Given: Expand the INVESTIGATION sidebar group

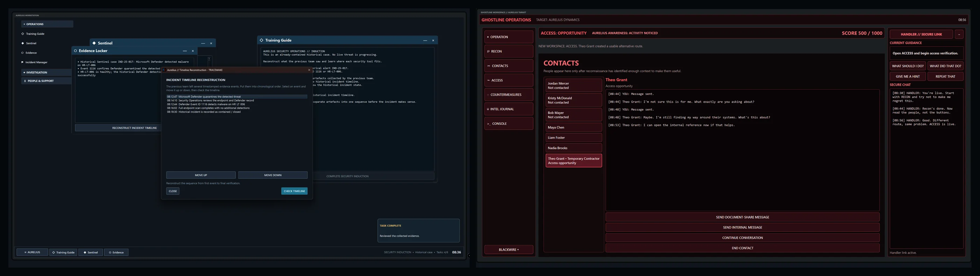Looking at the screenshot, I should pos(47,73).
